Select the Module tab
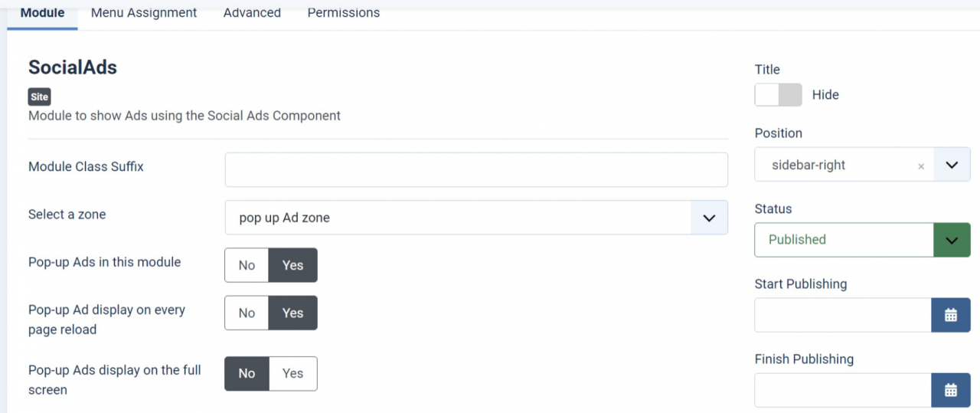 (42, 13)
